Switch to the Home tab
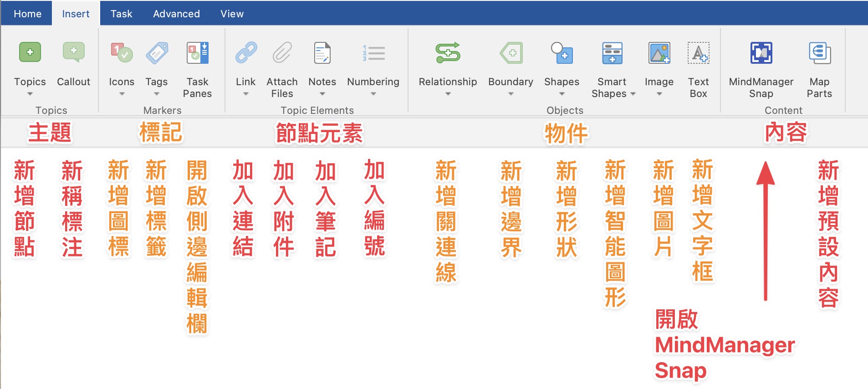 [27, 14]
